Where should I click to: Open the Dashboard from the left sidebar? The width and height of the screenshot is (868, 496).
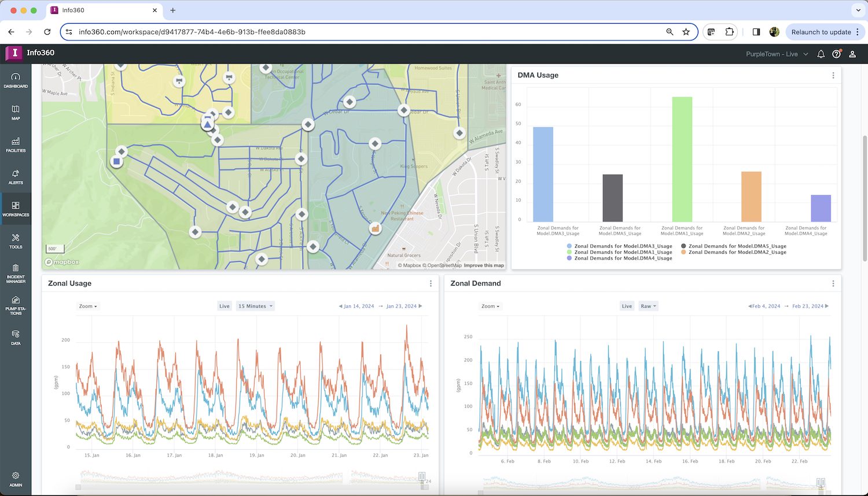(x=16, y=80)
